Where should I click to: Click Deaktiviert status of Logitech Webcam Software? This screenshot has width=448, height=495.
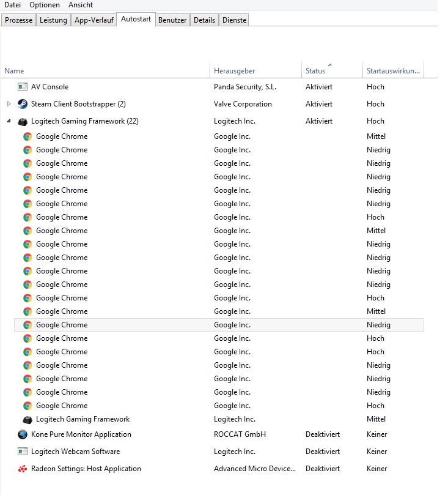[323, 452]
